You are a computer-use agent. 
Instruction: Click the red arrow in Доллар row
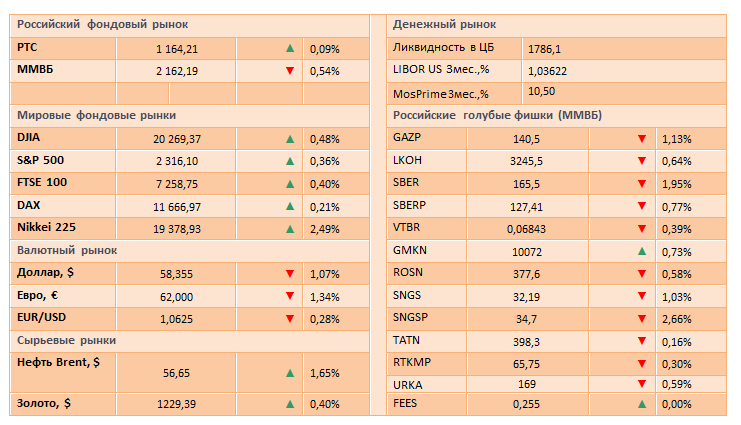click(290, 273)
